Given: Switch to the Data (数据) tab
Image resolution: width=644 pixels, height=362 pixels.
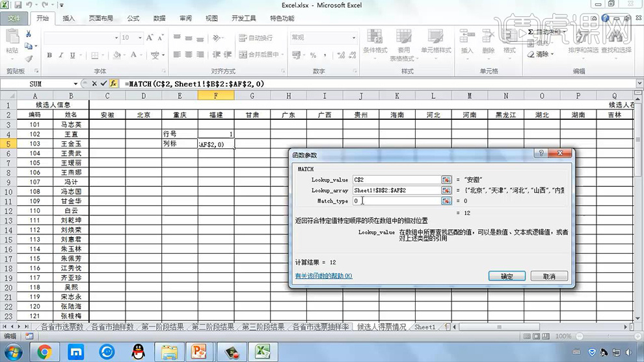Looking at the screenshot, I should [x=159, y=18].
